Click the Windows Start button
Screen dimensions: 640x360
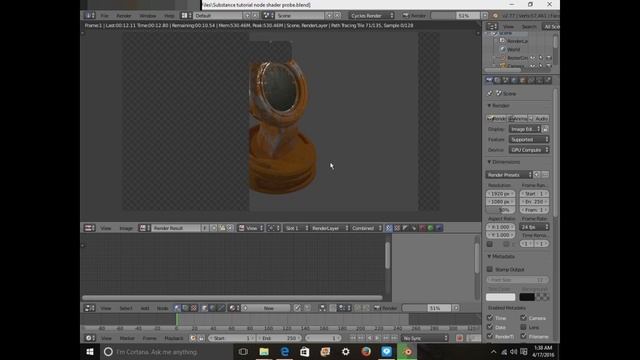click(90, 351)
